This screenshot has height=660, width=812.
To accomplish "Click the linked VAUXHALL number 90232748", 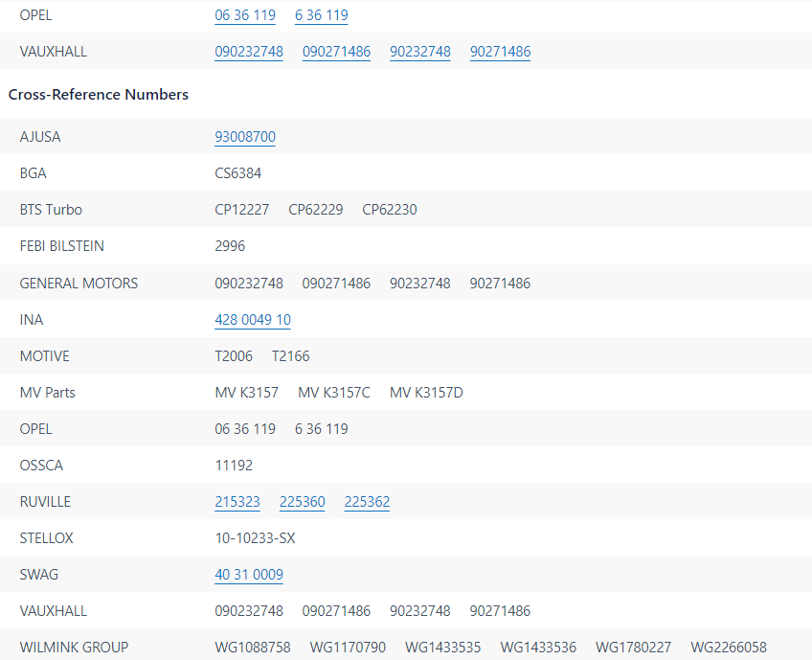I will [x=420, y=52].
